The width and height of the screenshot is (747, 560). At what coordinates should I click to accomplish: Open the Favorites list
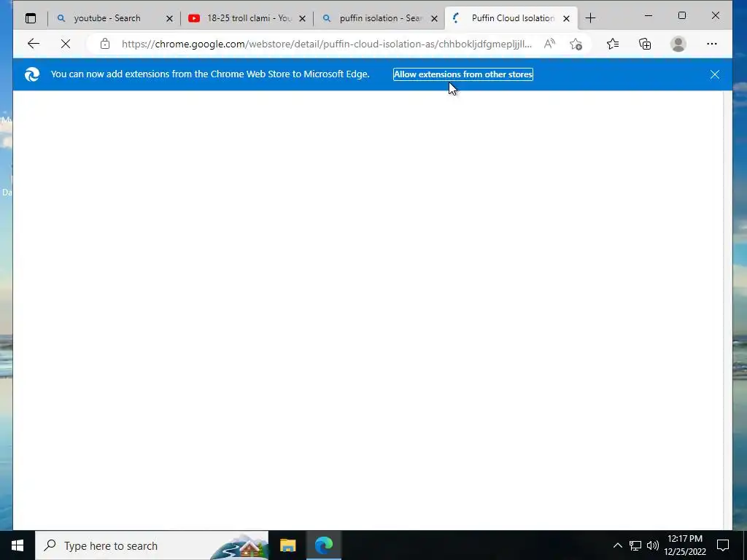(x=613, y=44)
